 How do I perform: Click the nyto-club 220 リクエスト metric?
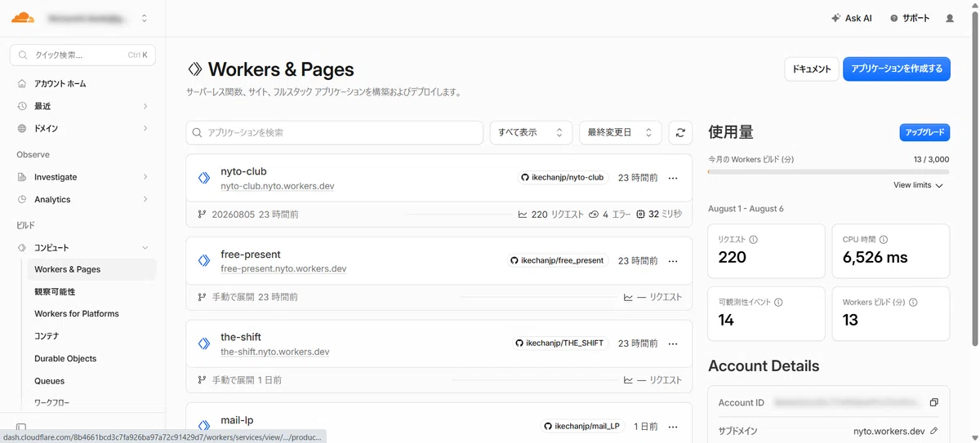[551, 215]
